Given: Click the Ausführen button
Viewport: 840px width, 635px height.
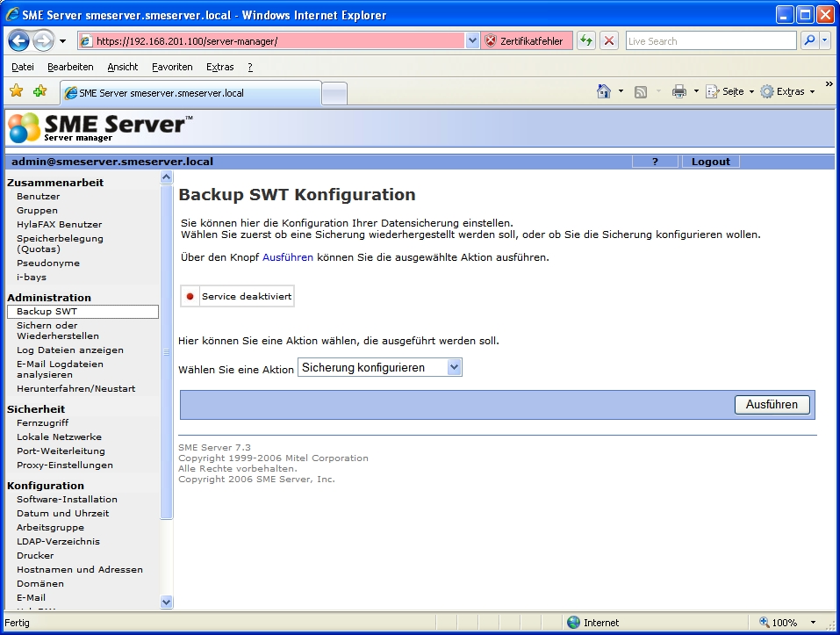Looking at the screenshot, I should [x=772, y=405].
